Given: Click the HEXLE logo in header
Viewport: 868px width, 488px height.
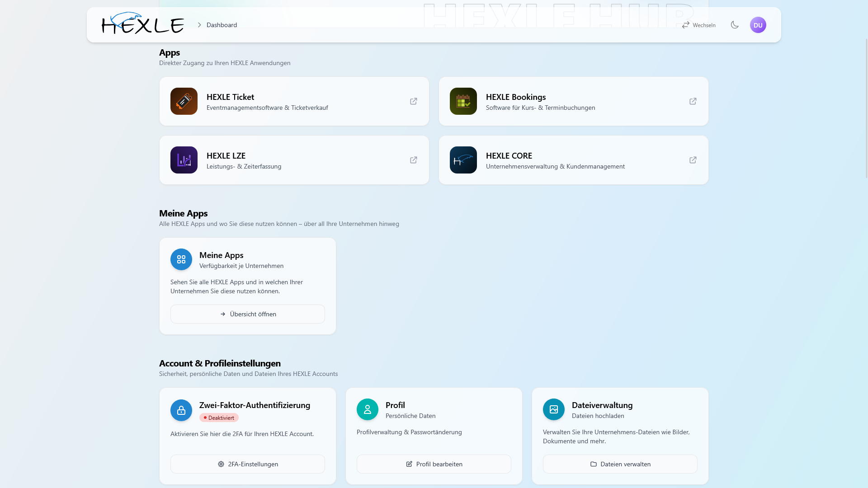Looking at the screenshot, I should tap(143, 23).
